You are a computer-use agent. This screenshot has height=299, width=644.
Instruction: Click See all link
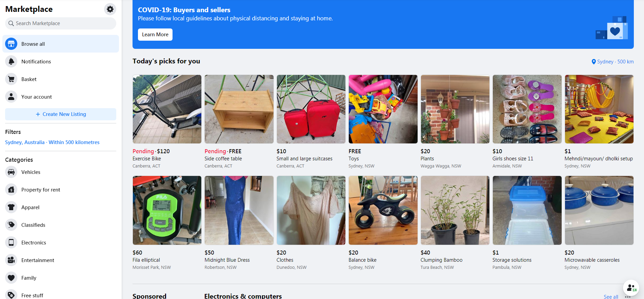click(611, 297)
